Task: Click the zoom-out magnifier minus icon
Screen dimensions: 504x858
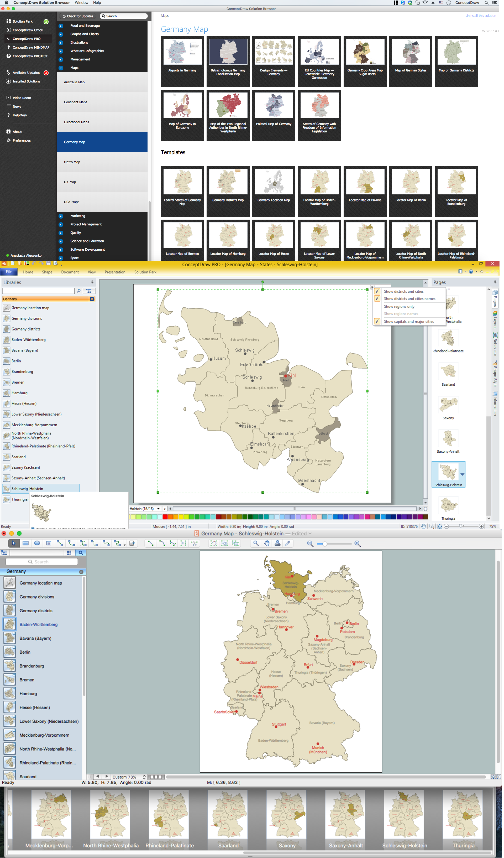Action: [310, 544]
